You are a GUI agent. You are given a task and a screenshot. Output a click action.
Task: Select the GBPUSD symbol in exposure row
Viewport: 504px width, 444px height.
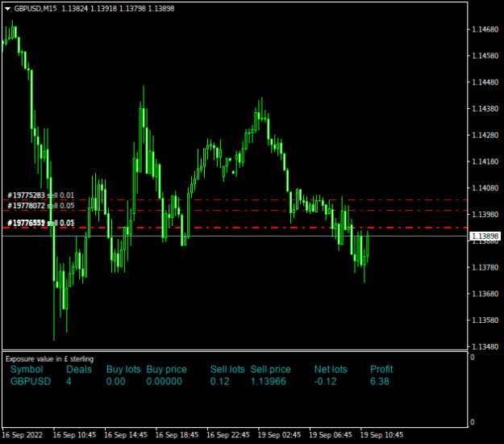pos(31,382)
